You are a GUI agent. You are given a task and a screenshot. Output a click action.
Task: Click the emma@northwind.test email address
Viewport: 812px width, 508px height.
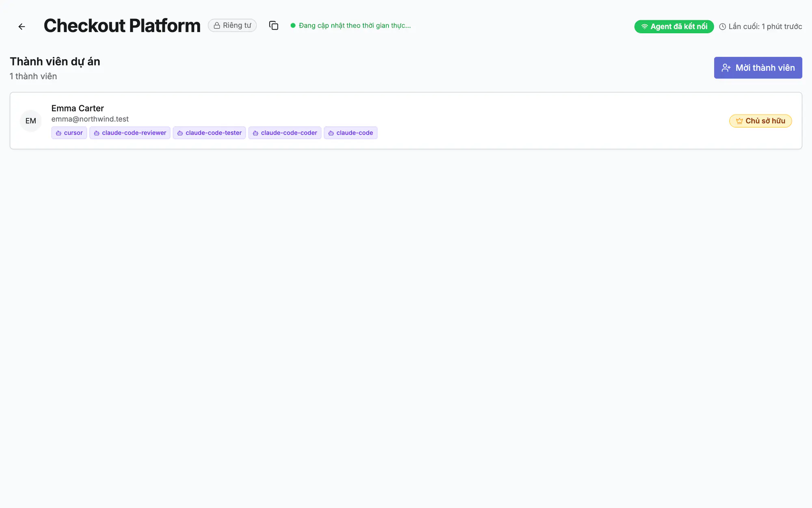(x=90, y=119)
